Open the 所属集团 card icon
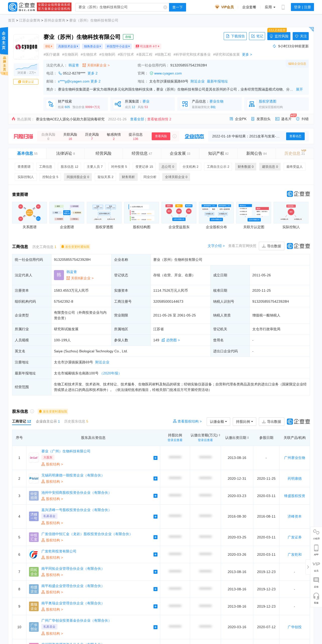Image resolution: width=322 pixels, height=644 pixels. [x=118, y=104]
